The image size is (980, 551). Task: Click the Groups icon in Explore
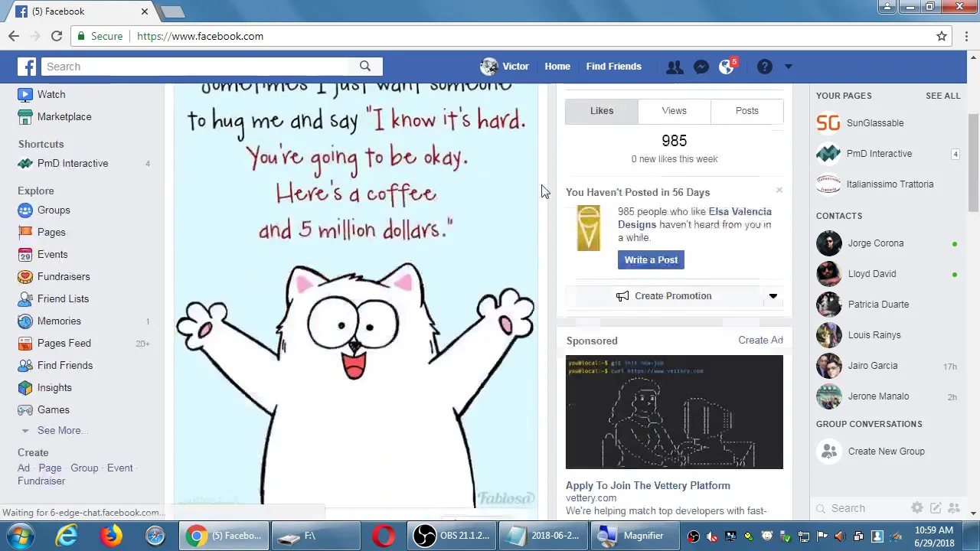pos(25,210)
